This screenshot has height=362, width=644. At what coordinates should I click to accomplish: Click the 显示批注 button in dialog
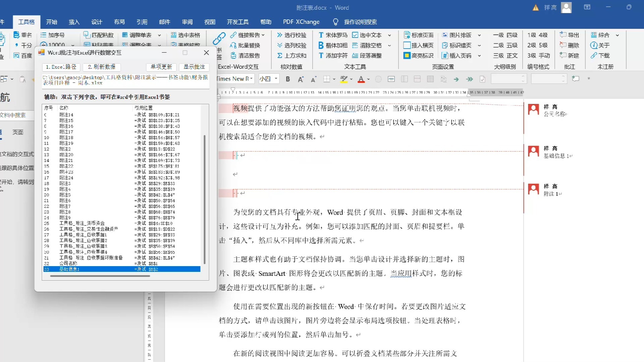[194, 67]
